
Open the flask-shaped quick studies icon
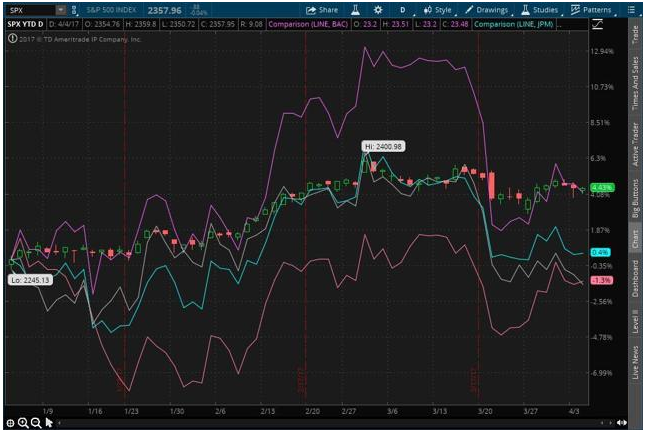(x=356, y=9)
